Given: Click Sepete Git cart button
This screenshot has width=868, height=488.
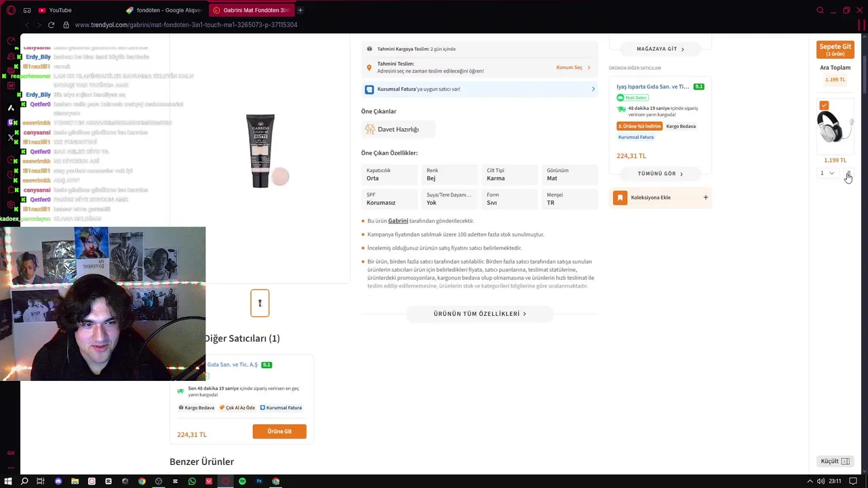Looking at the screenshot, I should click(835, 49).
